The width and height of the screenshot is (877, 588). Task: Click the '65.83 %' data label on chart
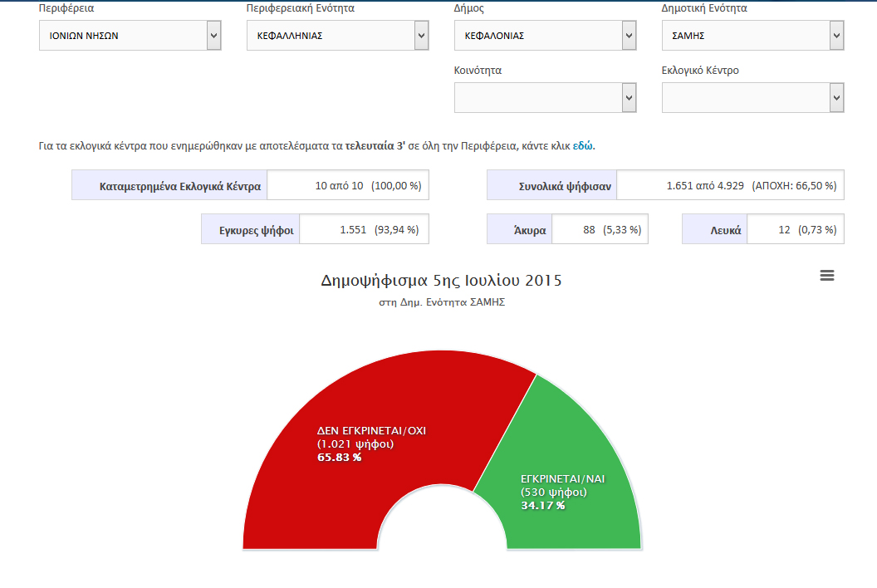339,457
